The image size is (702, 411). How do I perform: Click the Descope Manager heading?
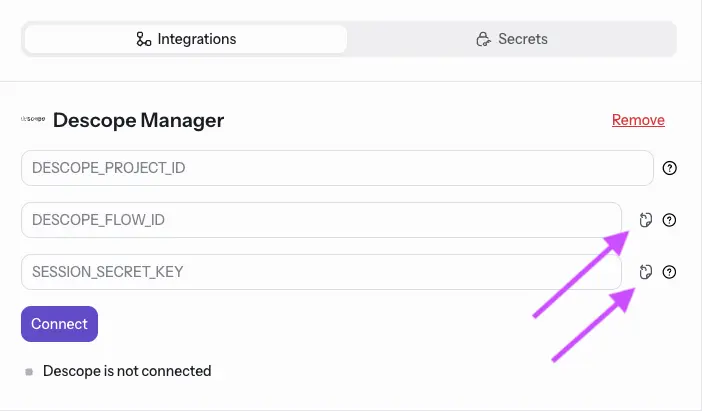(x=138, y=120)
